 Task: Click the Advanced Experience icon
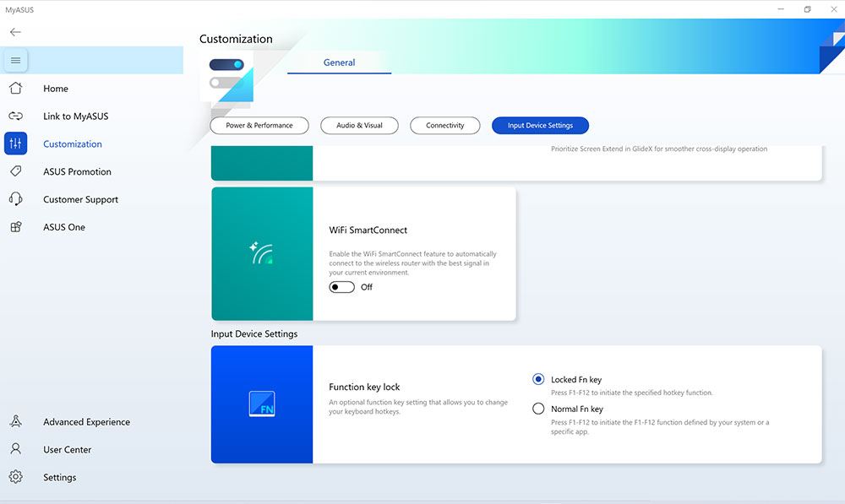pos(15,421)
